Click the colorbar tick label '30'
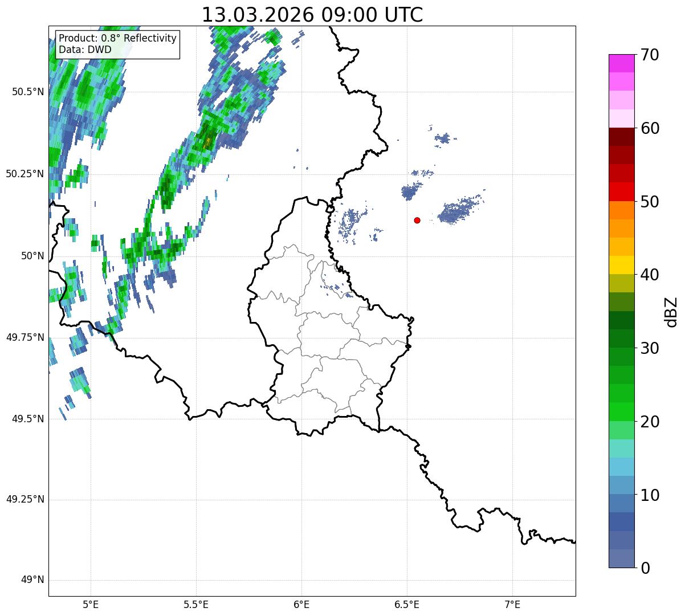 click(x=649, y=348)
